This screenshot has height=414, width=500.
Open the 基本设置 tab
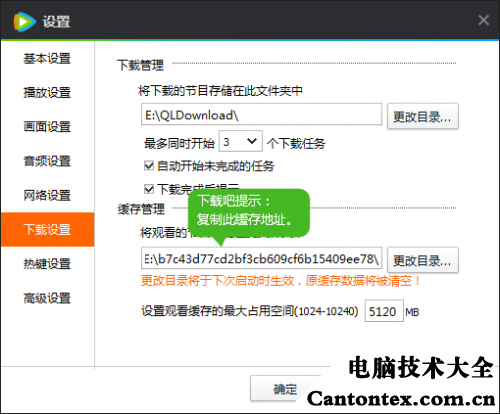[47, 58]
